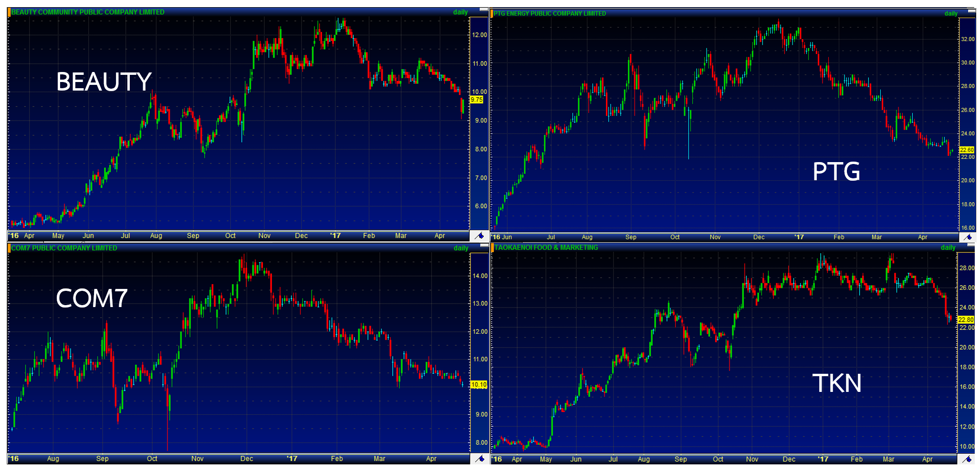Click the orange marker beside PTG Energy title
980x472 pixels.
(x=492, y=13)
